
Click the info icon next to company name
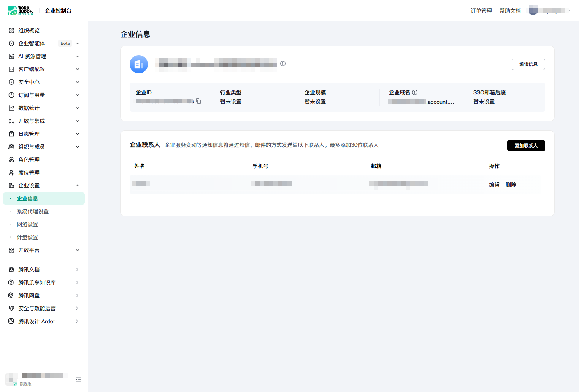pos(283,63)
